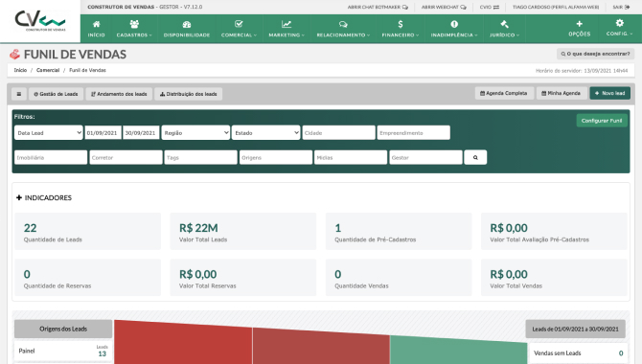Viewport: 642px width, 364px height.
Task: Expand the Região dropdown
Action: (195, 132)
